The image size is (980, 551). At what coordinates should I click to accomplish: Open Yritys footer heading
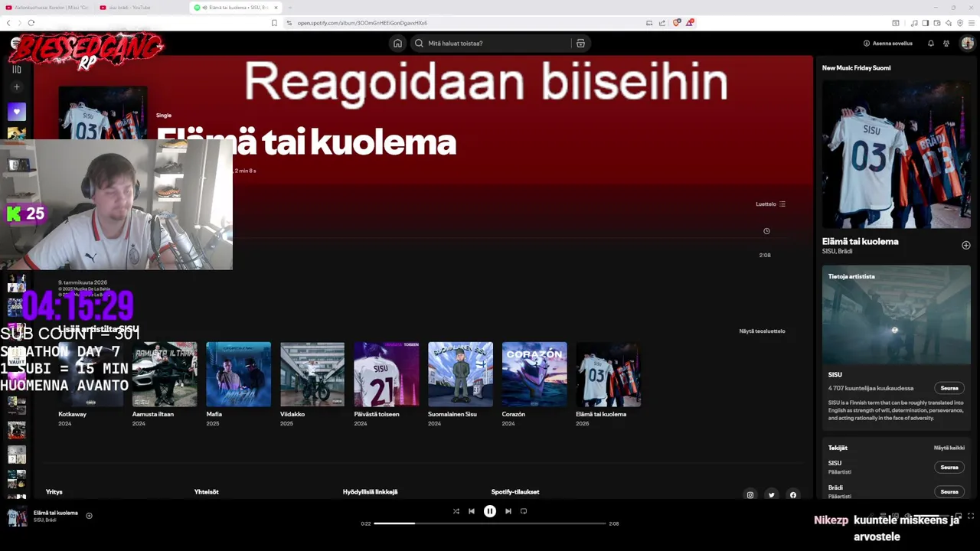click(x=54, y=492)
